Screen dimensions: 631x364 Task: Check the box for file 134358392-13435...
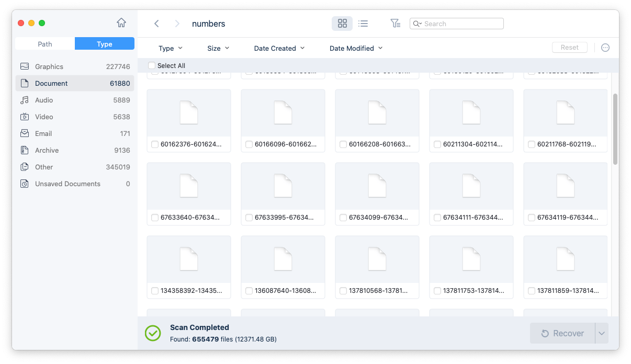point(155,291)
